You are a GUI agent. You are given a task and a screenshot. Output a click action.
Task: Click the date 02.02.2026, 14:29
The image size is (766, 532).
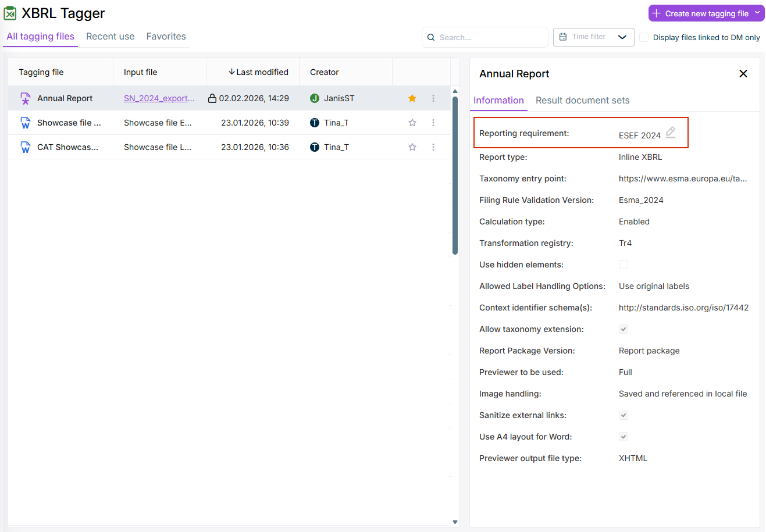pos(254,98)
